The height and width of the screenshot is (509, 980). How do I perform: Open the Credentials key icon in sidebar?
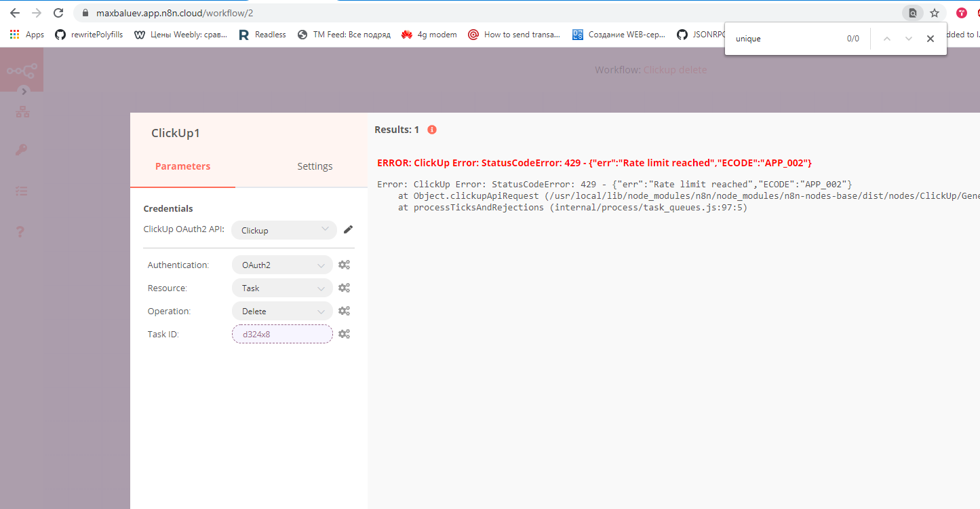tap(22, 151)
